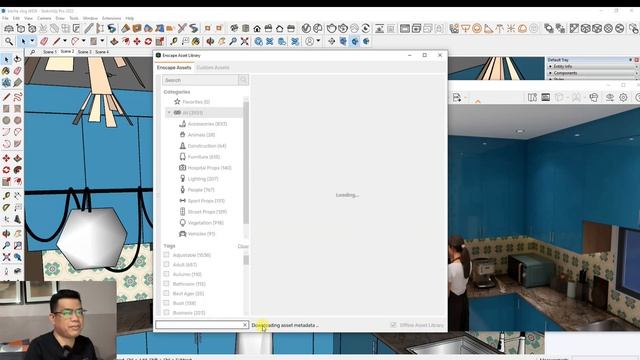The image size is (640, 360).
Task: Select the SketchUp arrow Select tool
Action: click(x=23, y=41)
